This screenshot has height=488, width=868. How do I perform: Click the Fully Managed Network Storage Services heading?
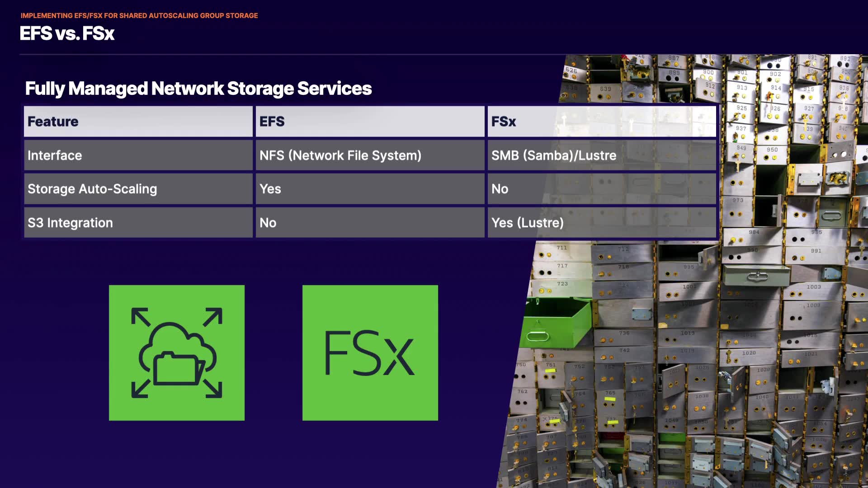198,89
